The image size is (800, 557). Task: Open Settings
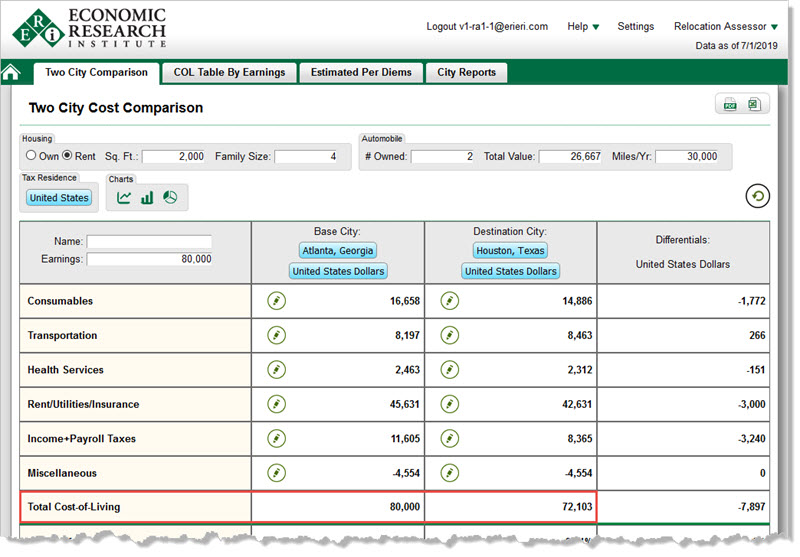tap(635, 27)
